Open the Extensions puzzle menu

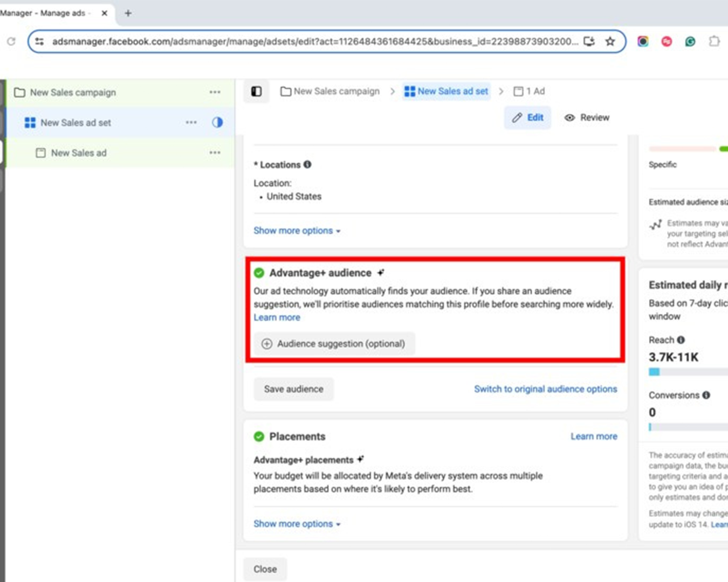(714, 41)
